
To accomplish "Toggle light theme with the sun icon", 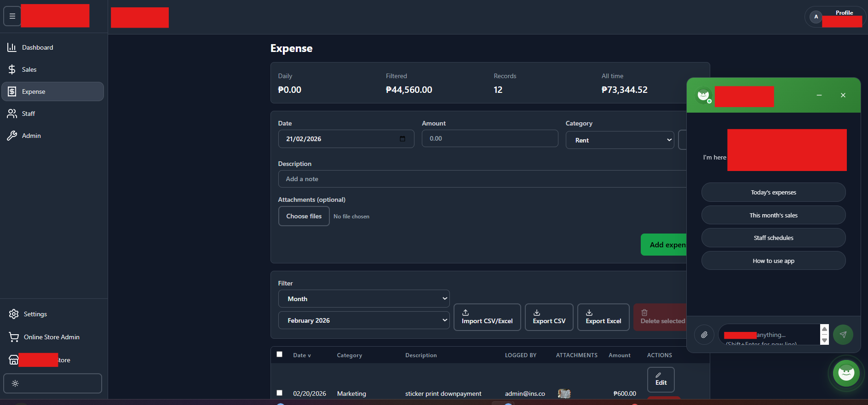I will coord(15,383).
